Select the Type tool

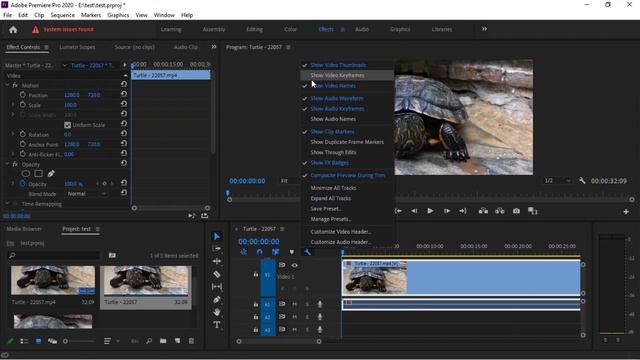click(x=217, y=325)
